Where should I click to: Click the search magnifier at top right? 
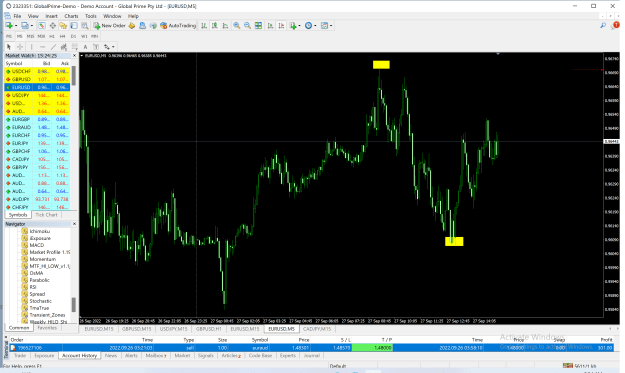point(603,26)
